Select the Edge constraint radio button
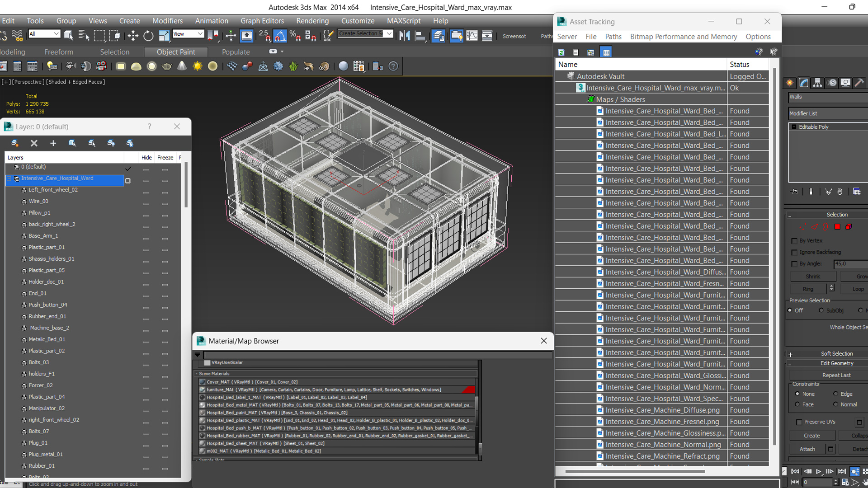The height and width of the screenshot is (488, 868). click(835, 394)
